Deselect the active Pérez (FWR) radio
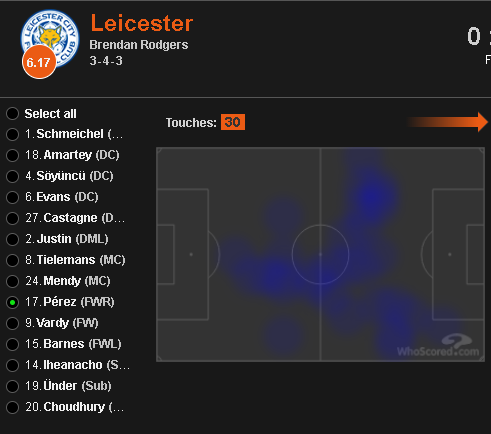491x434 pixels. [12, 302]
